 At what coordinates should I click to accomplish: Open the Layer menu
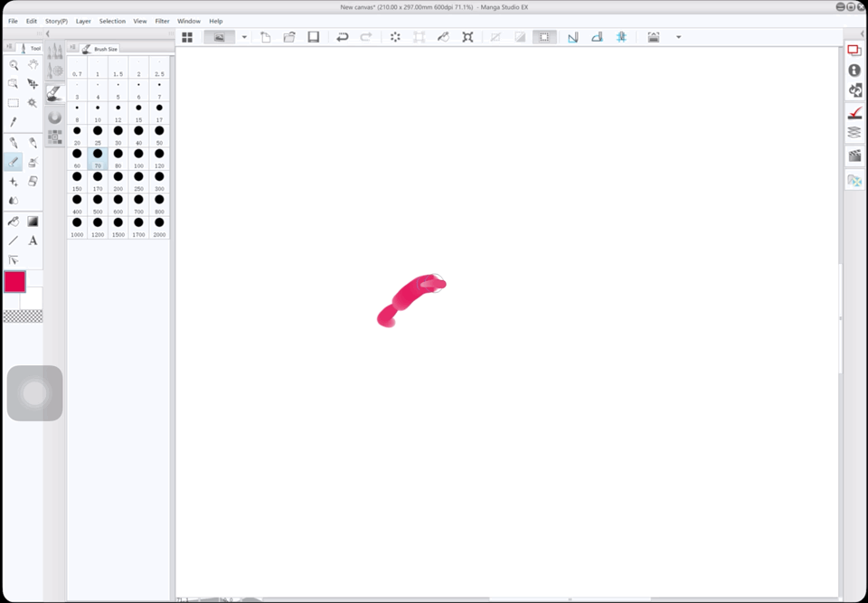83,21
